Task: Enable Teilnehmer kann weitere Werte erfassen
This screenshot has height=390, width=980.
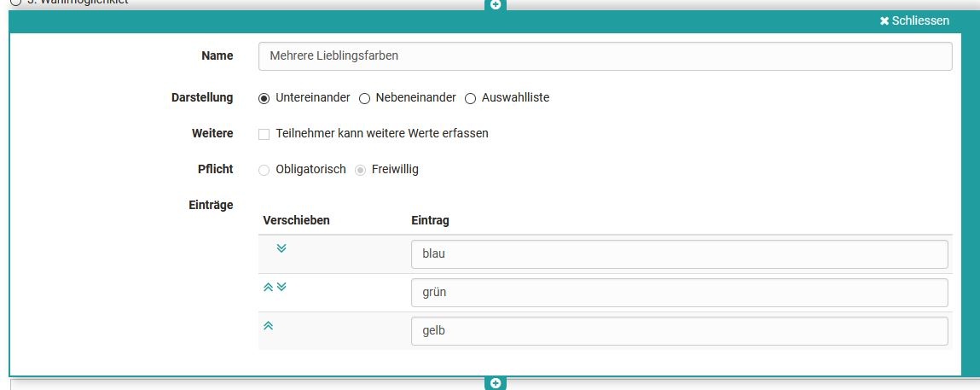Action: pos(264,134)
